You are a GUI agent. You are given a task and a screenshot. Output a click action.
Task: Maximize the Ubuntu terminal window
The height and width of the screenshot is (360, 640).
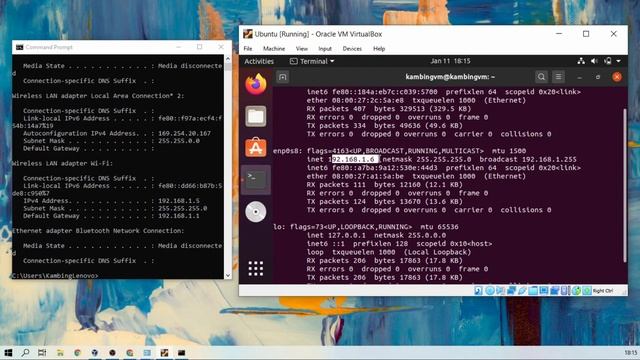tap(598, 77)
